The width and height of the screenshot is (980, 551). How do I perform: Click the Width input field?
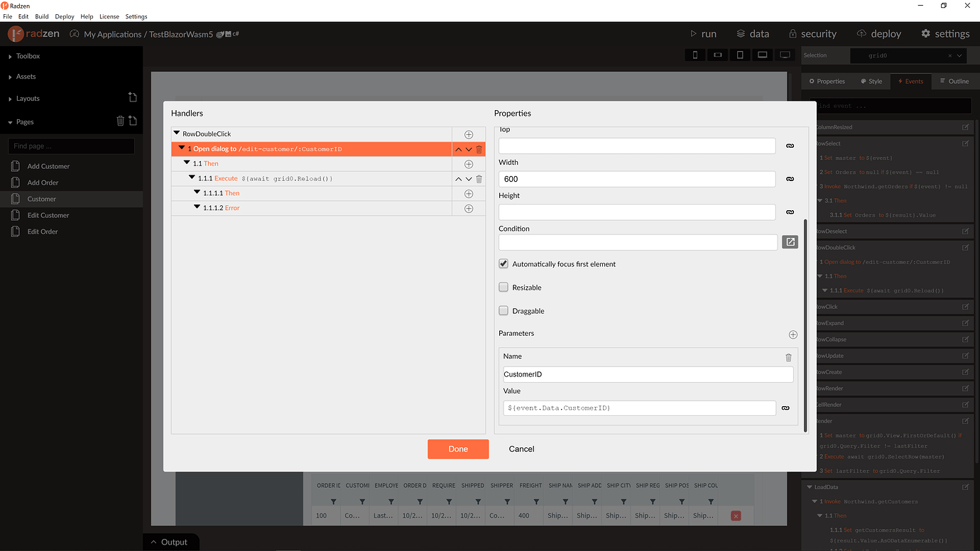pyautogui.click(x=637, y=179)
